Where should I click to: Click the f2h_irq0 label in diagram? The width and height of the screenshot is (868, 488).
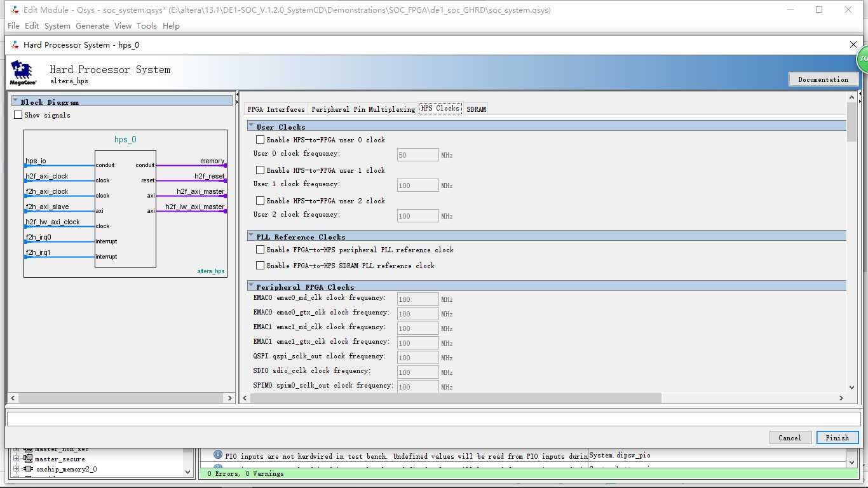(x=38, y=237)
